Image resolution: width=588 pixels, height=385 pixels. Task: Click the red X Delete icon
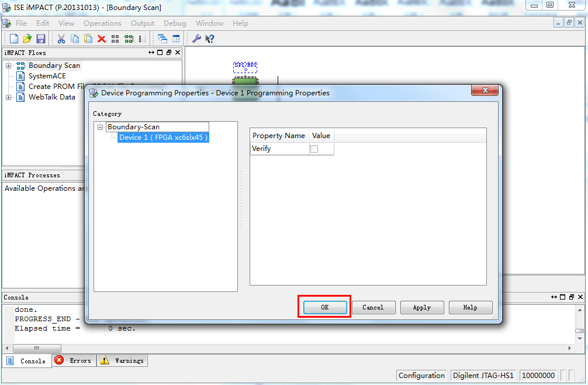coord(102,39)
